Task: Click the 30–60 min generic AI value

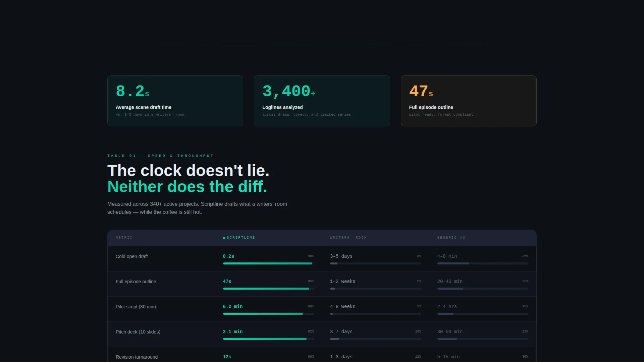Action: tap(450, 331)
